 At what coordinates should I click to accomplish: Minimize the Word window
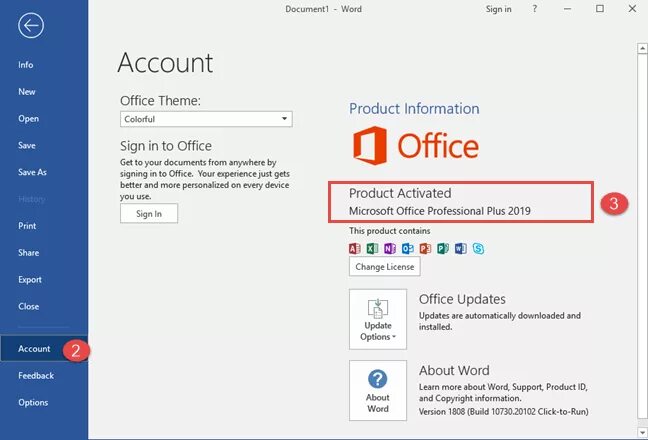(568, 9)
